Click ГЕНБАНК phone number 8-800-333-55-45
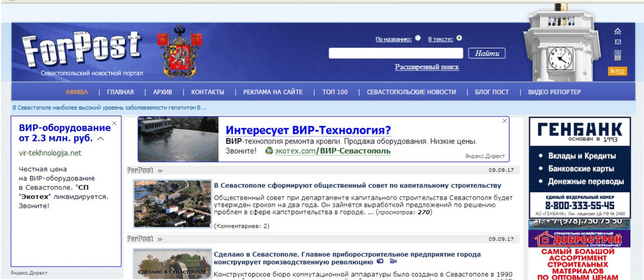Screen dimensions: 644x280 click(580, 205)
